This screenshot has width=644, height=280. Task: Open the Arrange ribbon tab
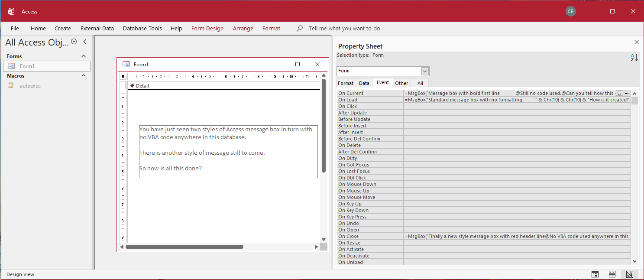click(x=243, y=29)
